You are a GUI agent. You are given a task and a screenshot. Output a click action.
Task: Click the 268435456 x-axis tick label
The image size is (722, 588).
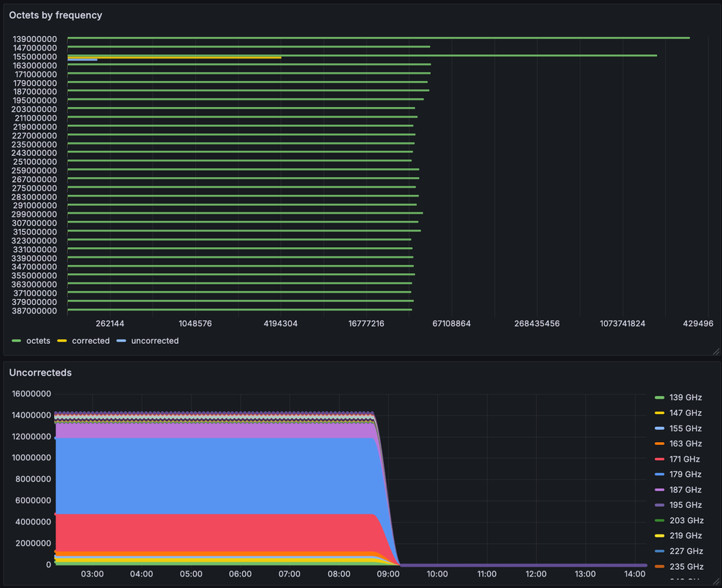(537, 324)
